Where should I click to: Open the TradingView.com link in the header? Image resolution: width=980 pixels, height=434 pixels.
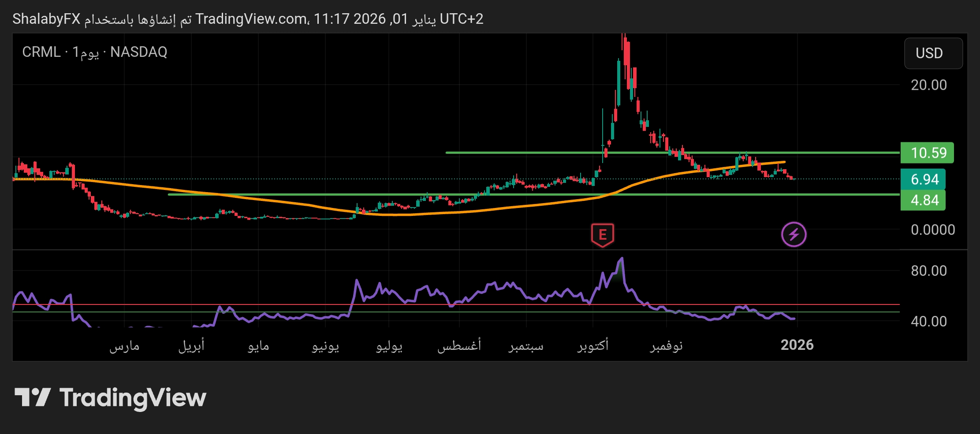coord(251,19)
